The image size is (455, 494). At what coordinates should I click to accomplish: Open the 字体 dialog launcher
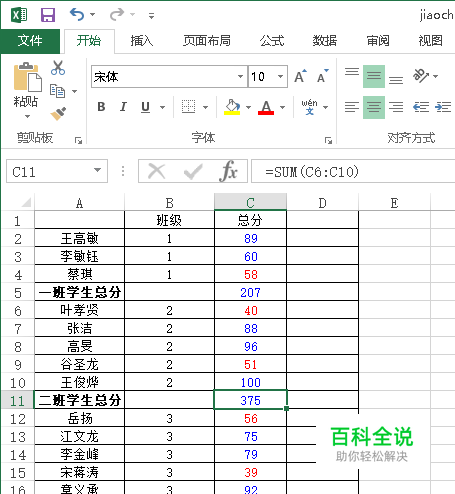pos(328,141)
